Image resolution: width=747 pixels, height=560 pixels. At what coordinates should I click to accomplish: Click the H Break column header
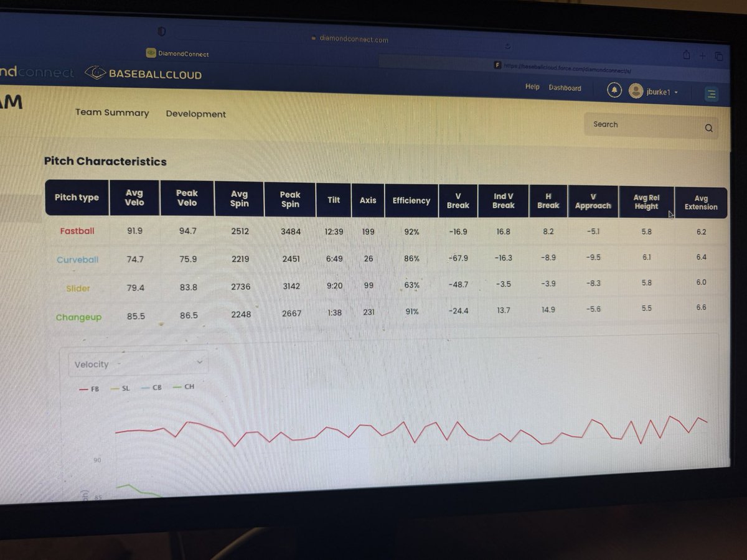(548, 201)
